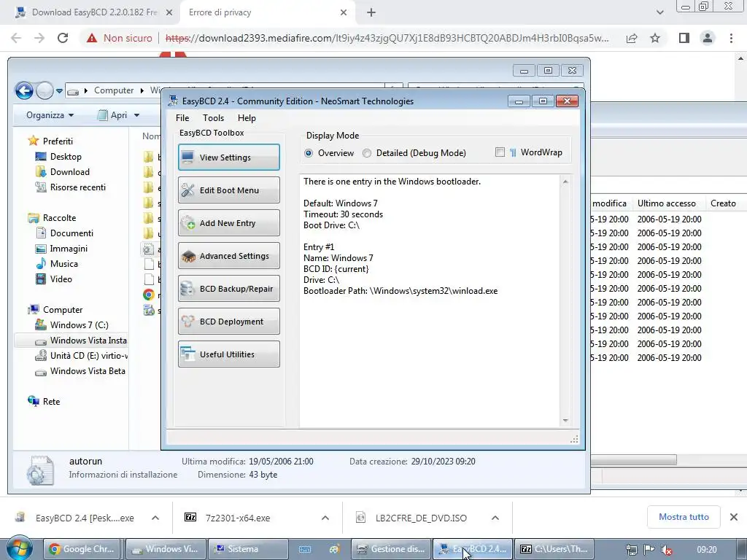Screen dimensions: 747x560
Task: Switch to Google Chrome taskbar button
Action: [83, 549]
